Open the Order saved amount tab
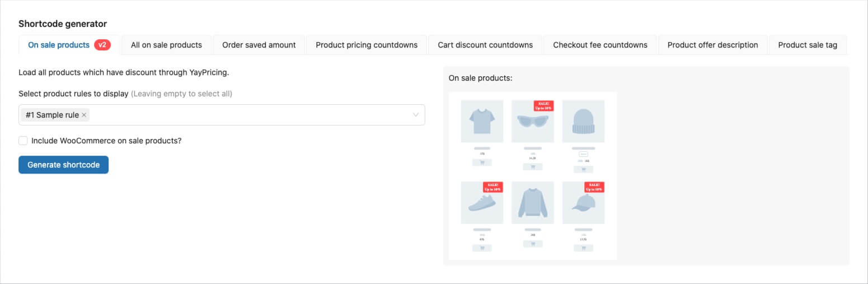868x284 pixels. point(259,45)
